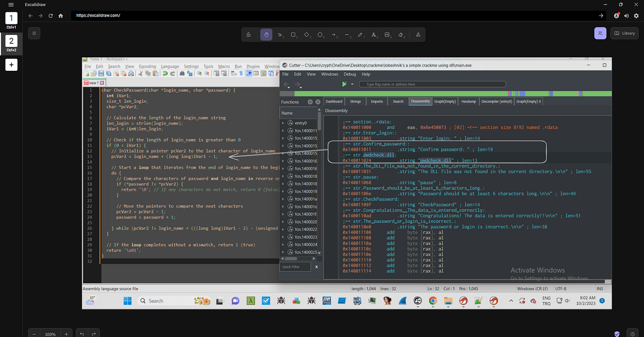The image size is (644, 337).
Task: Zoom in with the plus button
Action: click(x=66, y=334)
